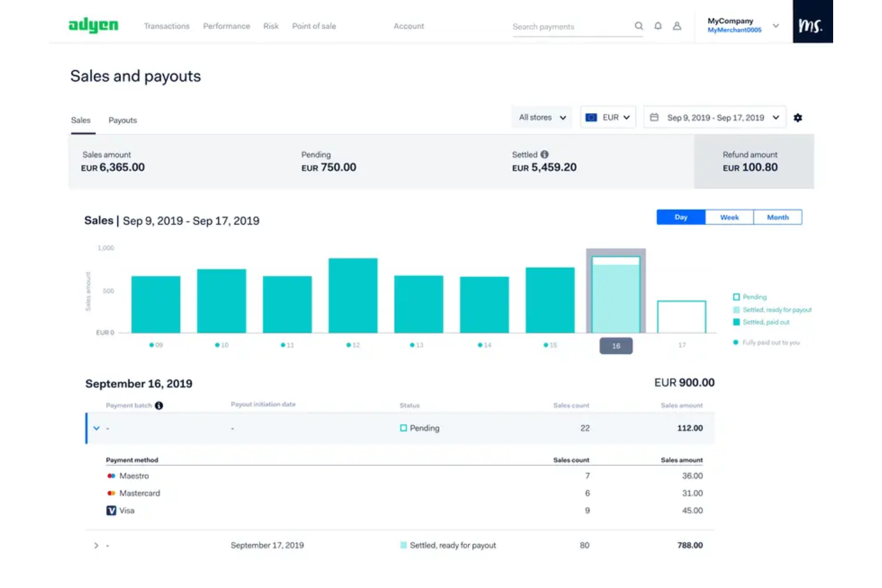Viewport: 882px width, 588px height.
Task: Switch to the Payouts tab
Action: point(122,120)
